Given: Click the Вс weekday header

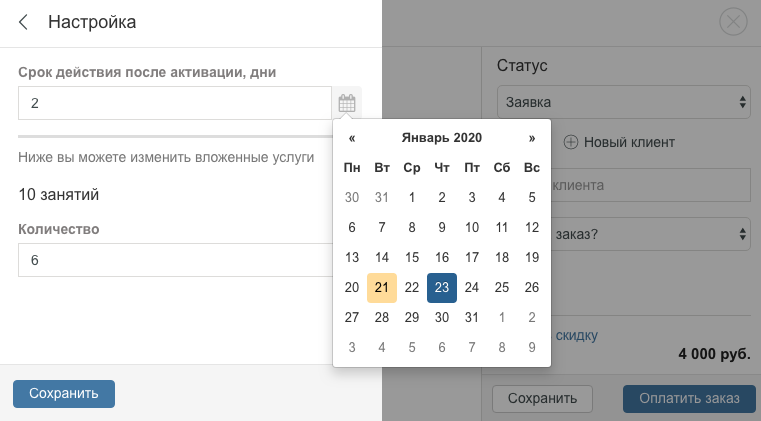Looking at the screenshot, I should pos(532,168).
